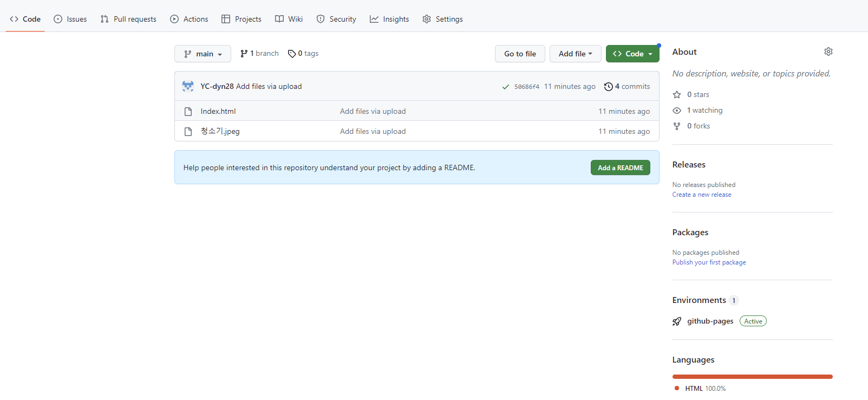
Task: Open YC-dyn28 profile link
Action: click(217, 86)
